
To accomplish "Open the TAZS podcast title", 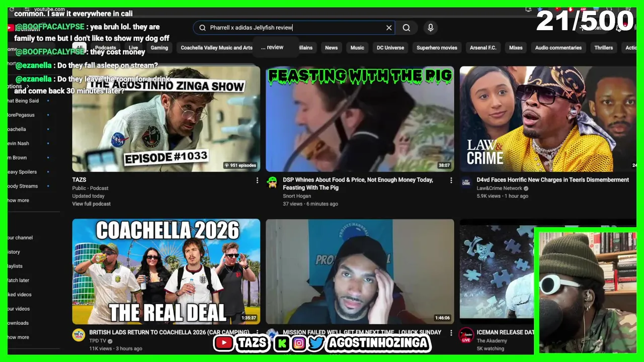I will point(79,179).
